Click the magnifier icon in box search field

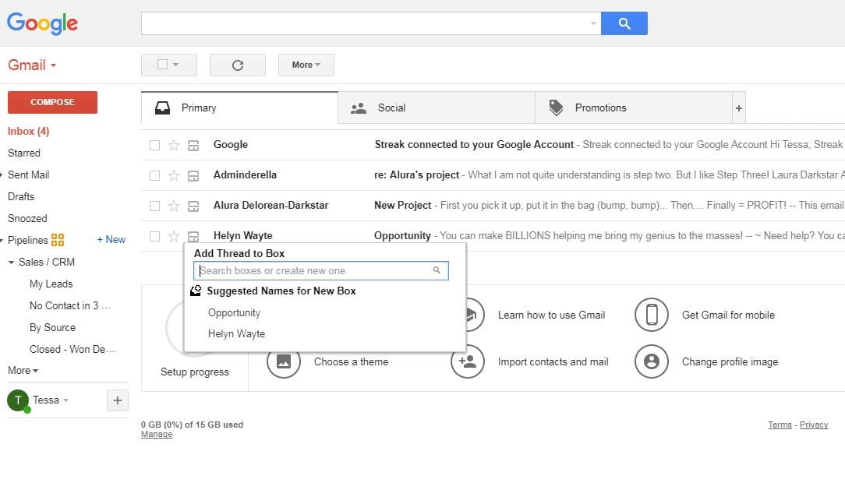pos(437,270)
